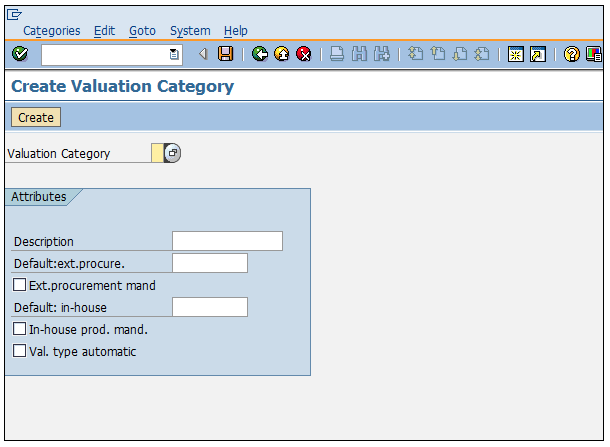Viewport: 610px width, 447px height.
Task: Toggle Val. type automatic checkbox
Action: 20,351
